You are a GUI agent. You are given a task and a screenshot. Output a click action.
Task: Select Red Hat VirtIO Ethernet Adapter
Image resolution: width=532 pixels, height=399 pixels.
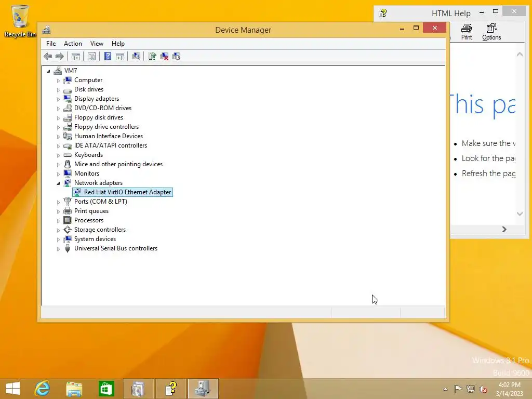point(123,192)
